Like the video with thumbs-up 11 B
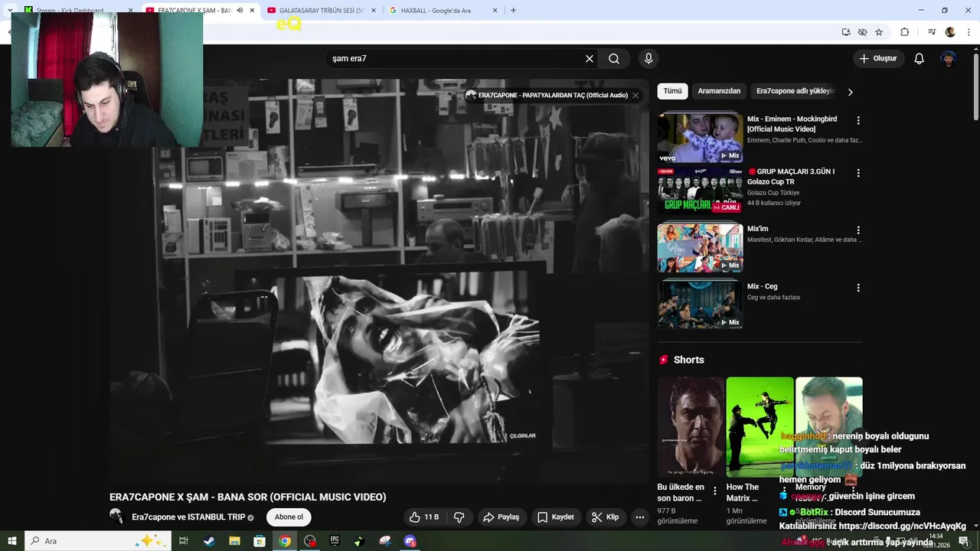The height and width of the screenshot is (551, 980). (x=423, y=517)
